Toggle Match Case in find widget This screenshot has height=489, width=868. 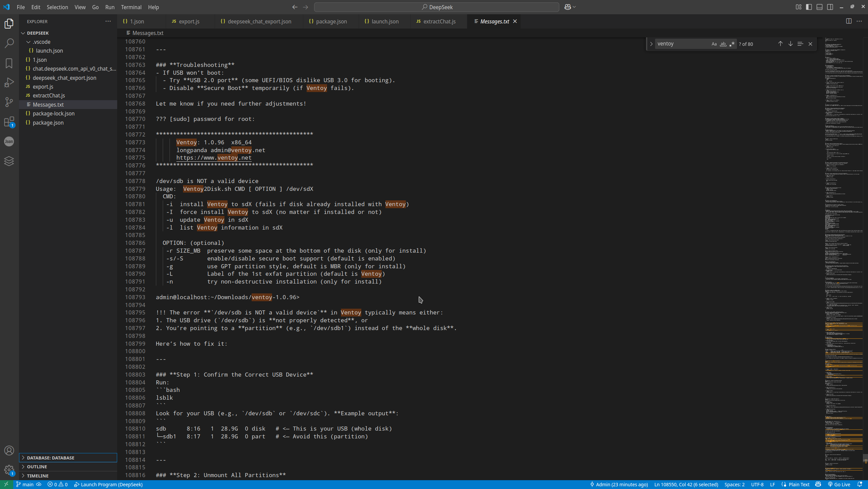pos(714,44)
